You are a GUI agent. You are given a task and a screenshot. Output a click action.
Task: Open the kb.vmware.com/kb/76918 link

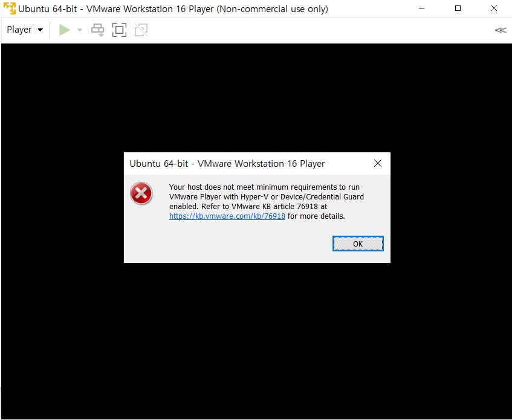tap(227, 216)
